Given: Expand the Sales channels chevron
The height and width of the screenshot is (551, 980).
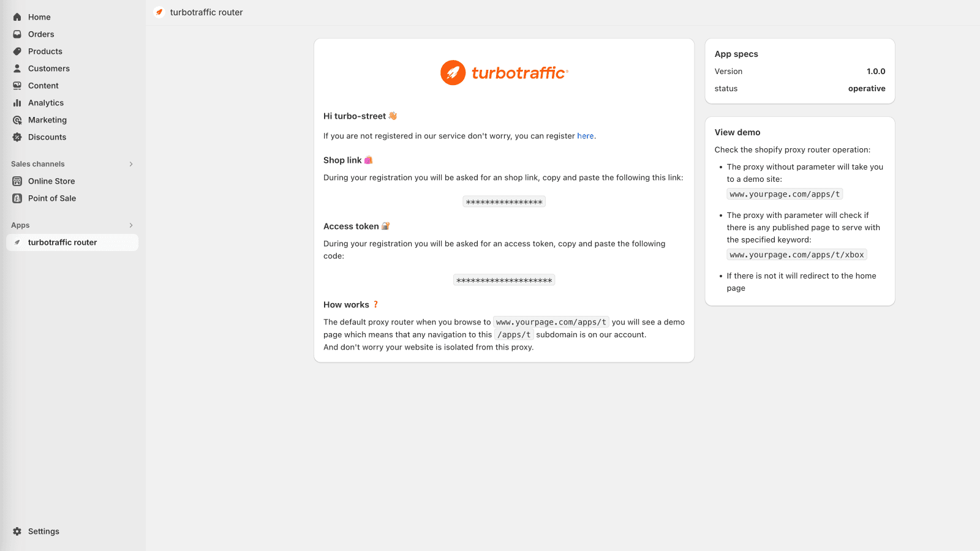Looking at the screenshot, I should point(131,164).
